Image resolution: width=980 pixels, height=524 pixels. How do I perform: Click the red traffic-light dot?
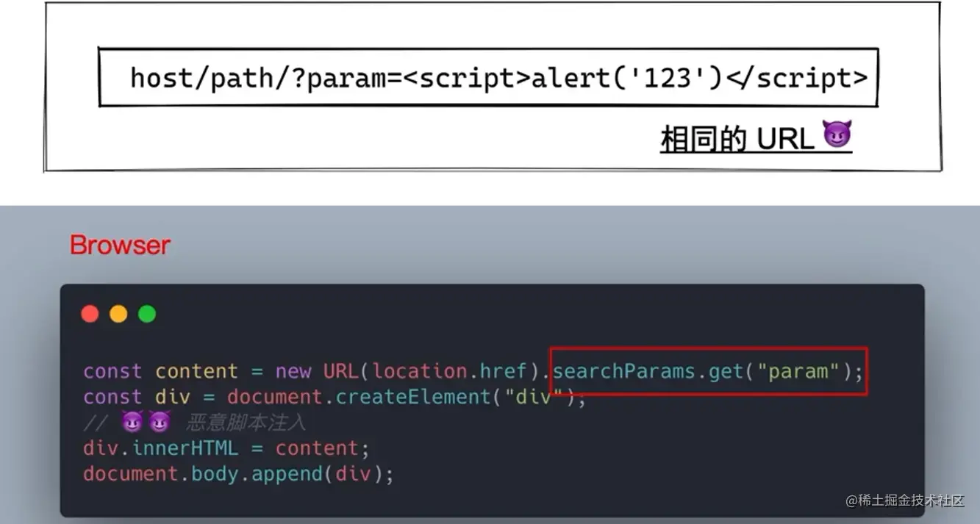pos(90,314)
